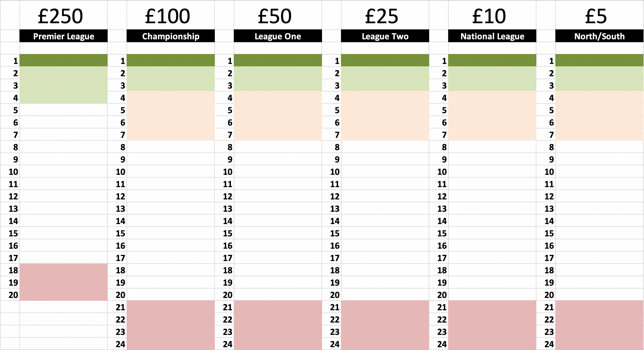Image resolution: width=644 pixels, height=350 pixels.
Task: Select the North/South header cell
Action: click(x=599, y=36)
